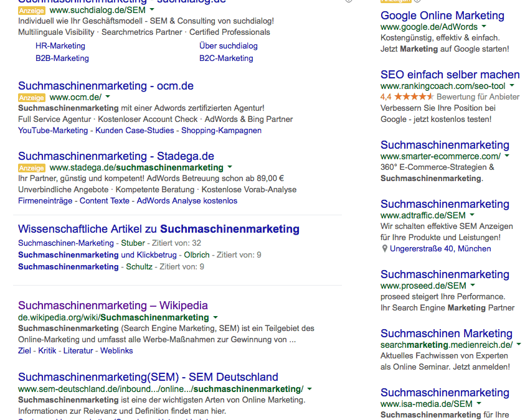
Task: Open isa-media Suchmaschinenmarketing ad title
Action: coord(445,393)
